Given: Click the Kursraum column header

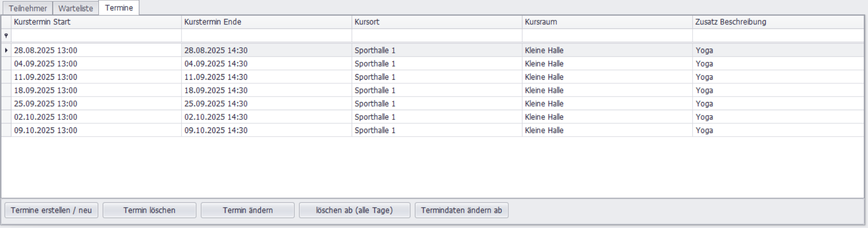Looking at the screenshot, I should (x=607, y=22).
